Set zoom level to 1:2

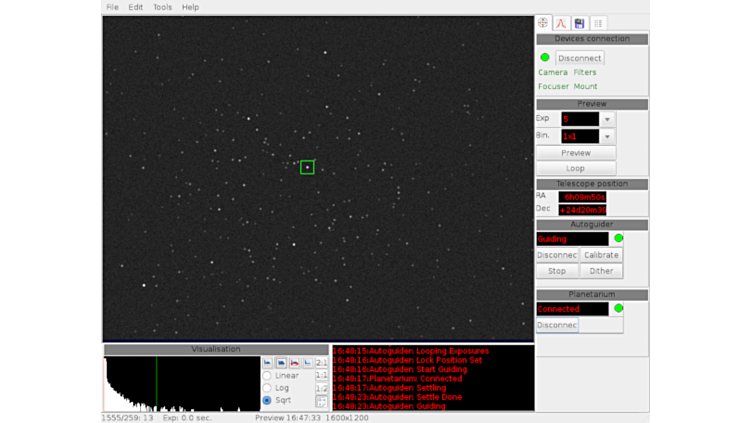click(x=322, y=388)
